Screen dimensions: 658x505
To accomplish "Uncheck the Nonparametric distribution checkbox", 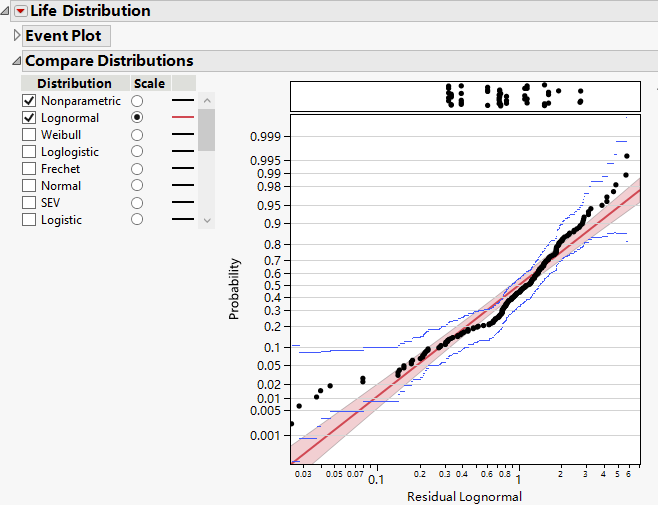I will pos(29,101).
